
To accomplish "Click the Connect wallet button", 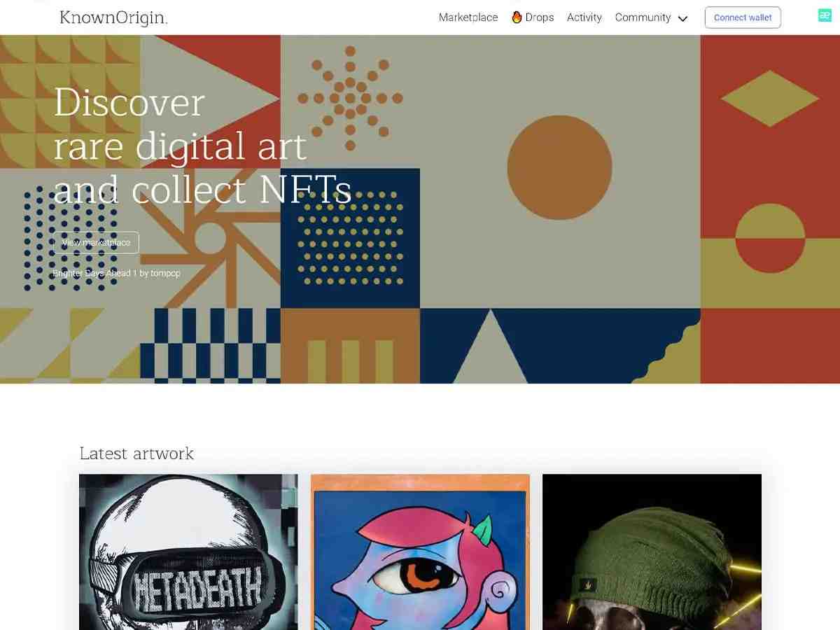I will tap(743, 17).
